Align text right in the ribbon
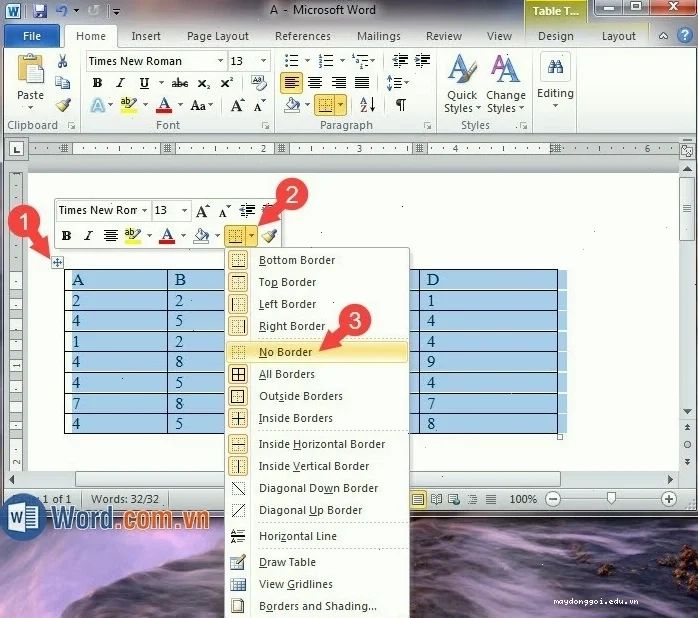This screenshot has width=698, height=618. [339, 82]
